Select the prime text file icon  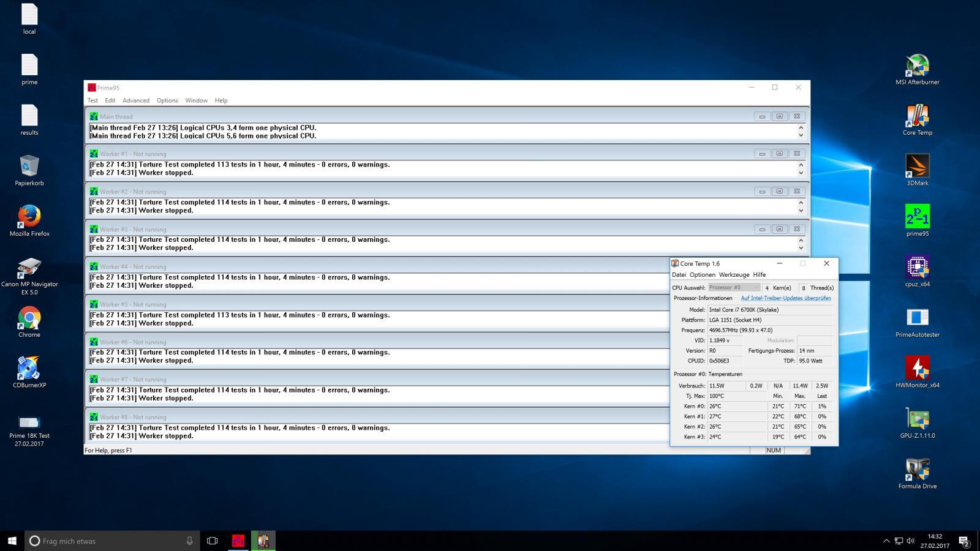[x=29, y=69]
